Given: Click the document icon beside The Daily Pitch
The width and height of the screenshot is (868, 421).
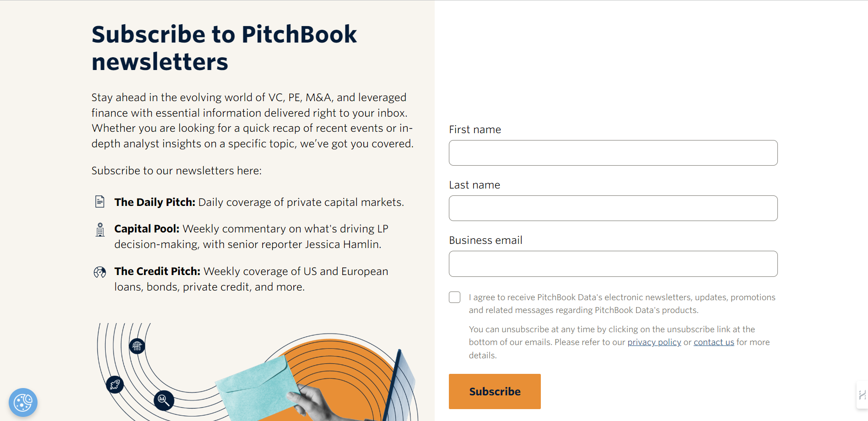Looking at the screenshot, I should [x=100, y=201].
